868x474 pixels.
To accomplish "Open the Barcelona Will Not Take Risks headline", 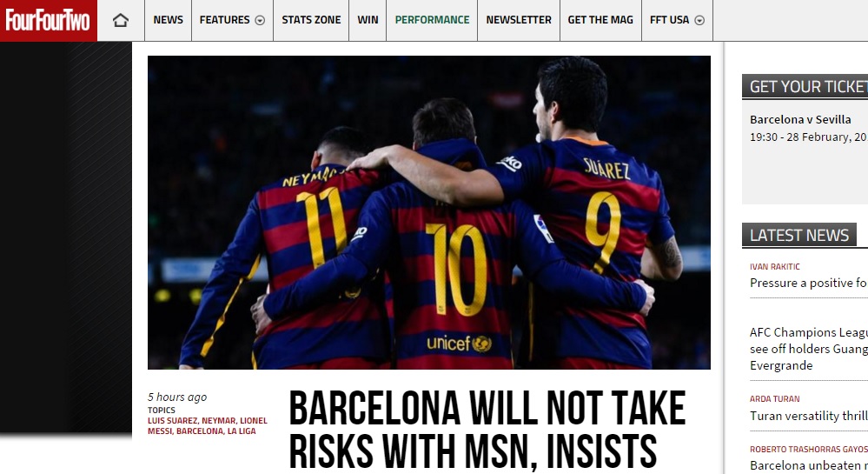I will 487,430.
